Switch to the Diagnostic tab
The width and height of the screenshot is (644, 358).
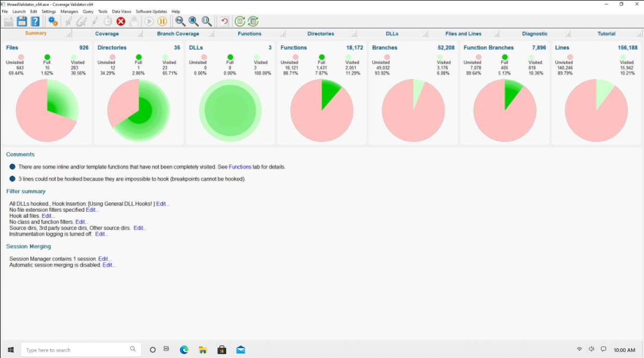click(x=535, y=34)
